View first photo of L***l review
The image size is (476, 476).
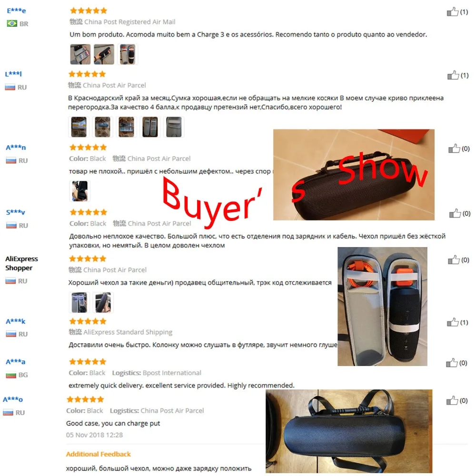pos(79,127)
